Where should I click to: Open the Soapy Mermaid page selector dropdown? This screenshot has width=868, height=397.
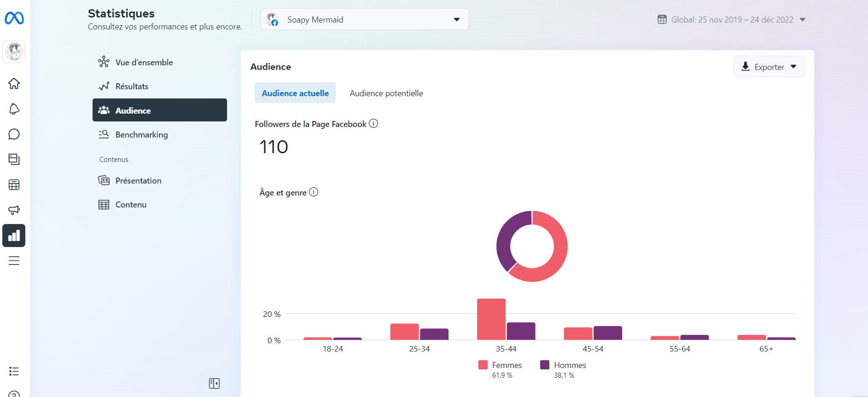tap(365, 19)
